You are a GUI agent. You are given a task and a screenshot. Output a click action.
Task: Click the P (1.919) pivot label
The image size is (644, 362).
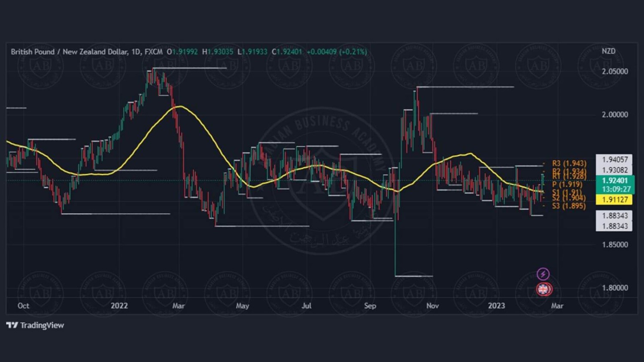point(567,184)
